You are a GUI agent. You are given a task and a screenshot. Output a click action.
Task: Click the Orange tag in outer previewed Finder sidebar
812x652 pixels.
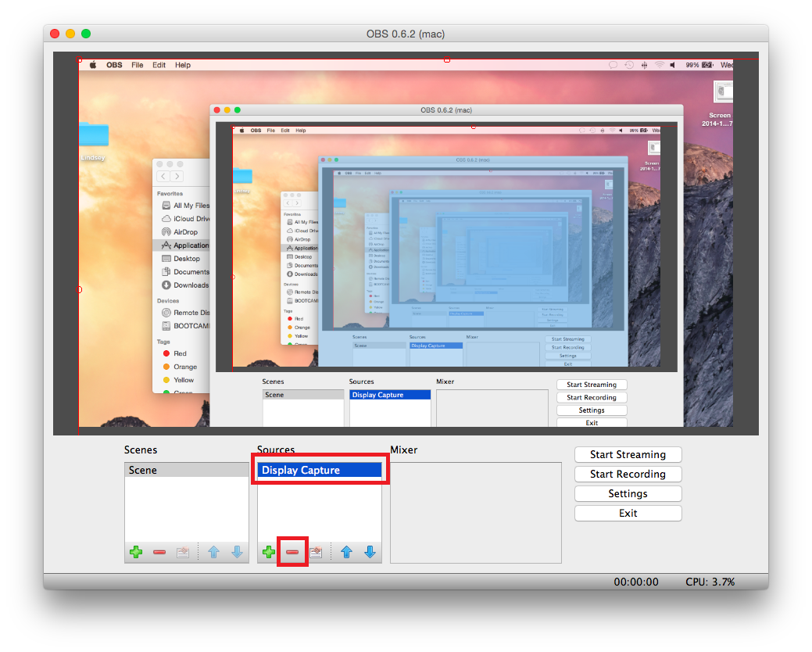(180, 367)
